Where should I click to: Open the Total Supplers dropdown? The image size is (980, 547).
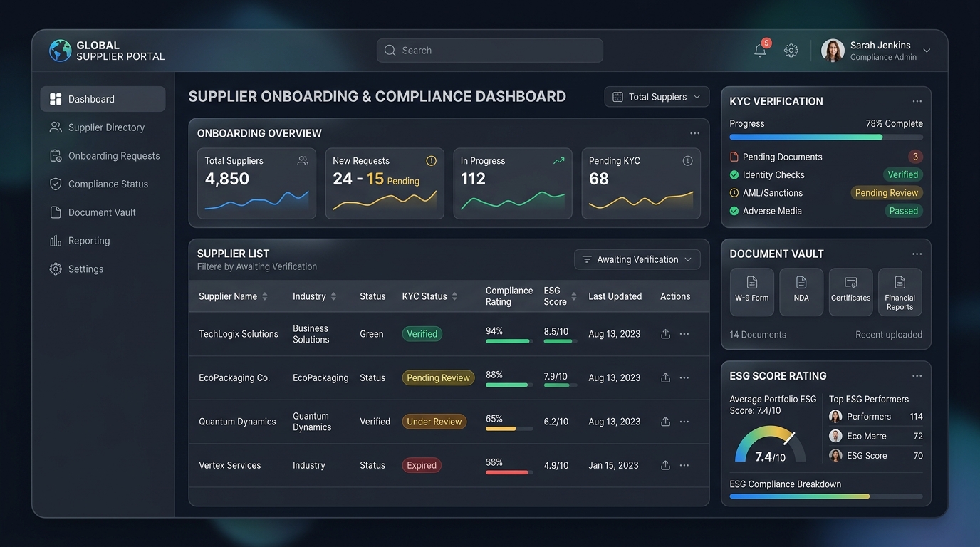657,97
